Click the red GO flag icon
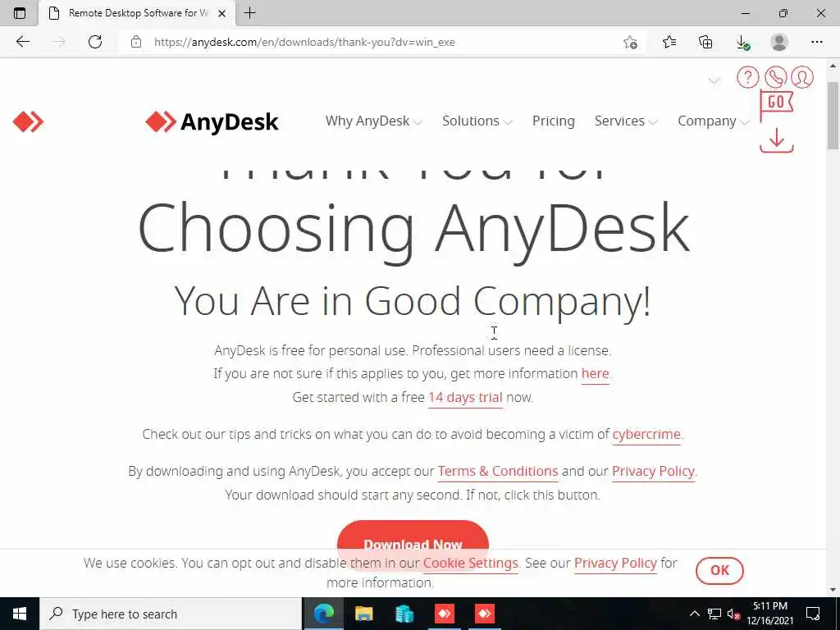 [776, 105]
